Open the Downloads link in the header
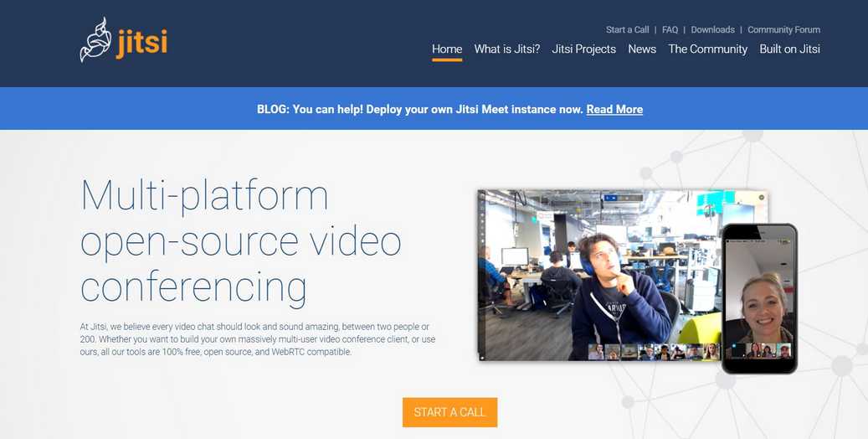Viewport: 868px width, 439px height. tap(712, 29)
